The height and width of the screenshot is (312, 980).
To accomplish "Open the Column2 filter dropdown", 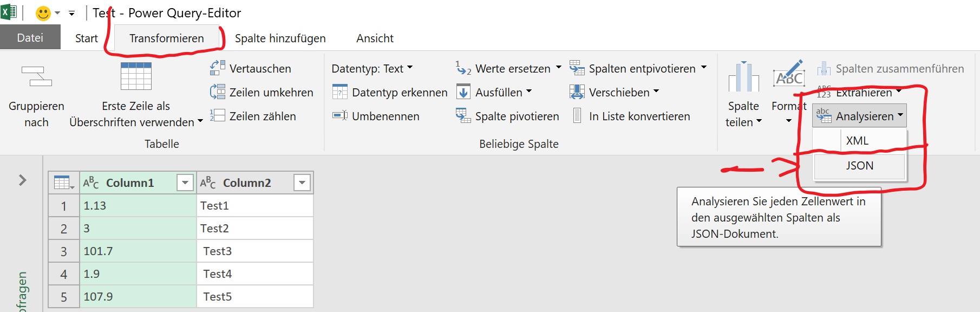I will (x=302, y=183).
